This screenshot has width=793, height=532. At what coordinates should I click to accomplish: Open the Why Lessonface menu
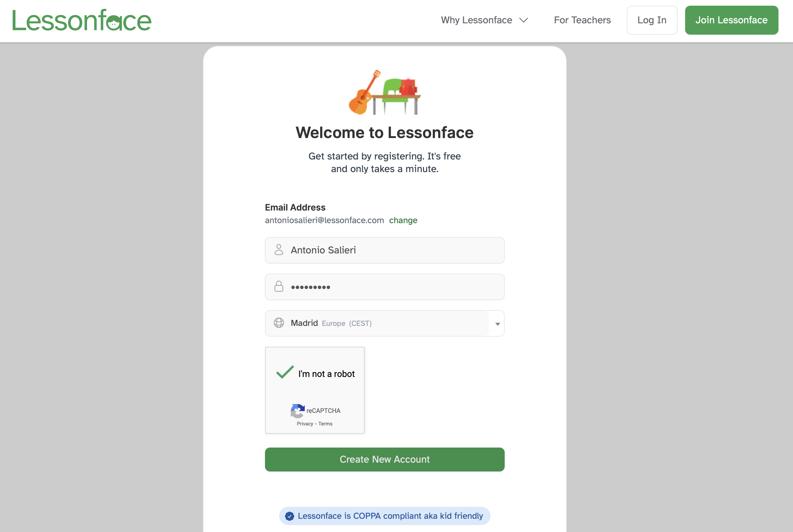[476, 20]
